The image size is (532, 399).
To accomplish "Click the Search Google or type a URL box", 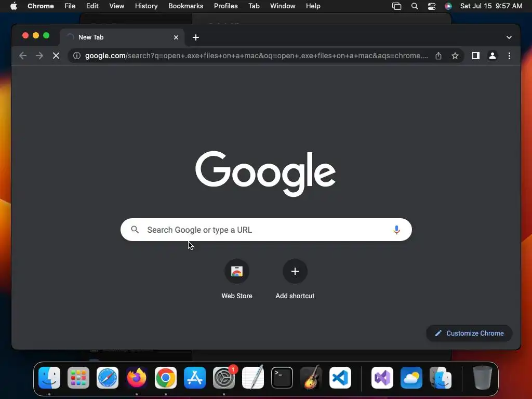I will [266, 230].
